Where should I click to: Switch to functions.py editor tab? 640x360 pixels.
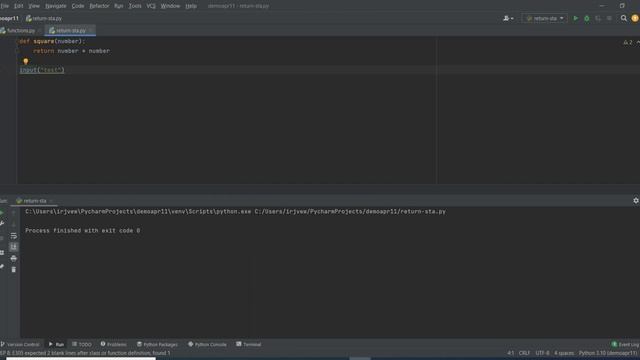(x=20, y=31)
